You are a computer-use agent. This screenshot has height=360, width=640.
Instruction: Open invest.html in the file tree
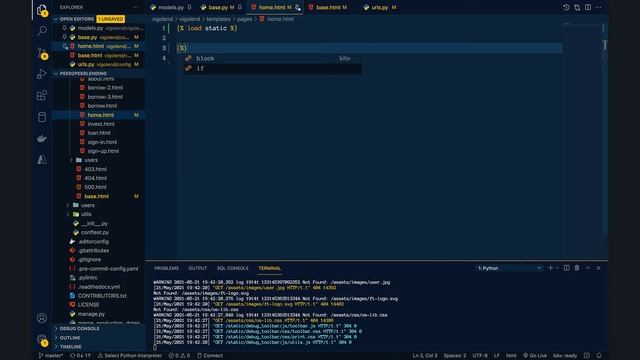point(101,124)
